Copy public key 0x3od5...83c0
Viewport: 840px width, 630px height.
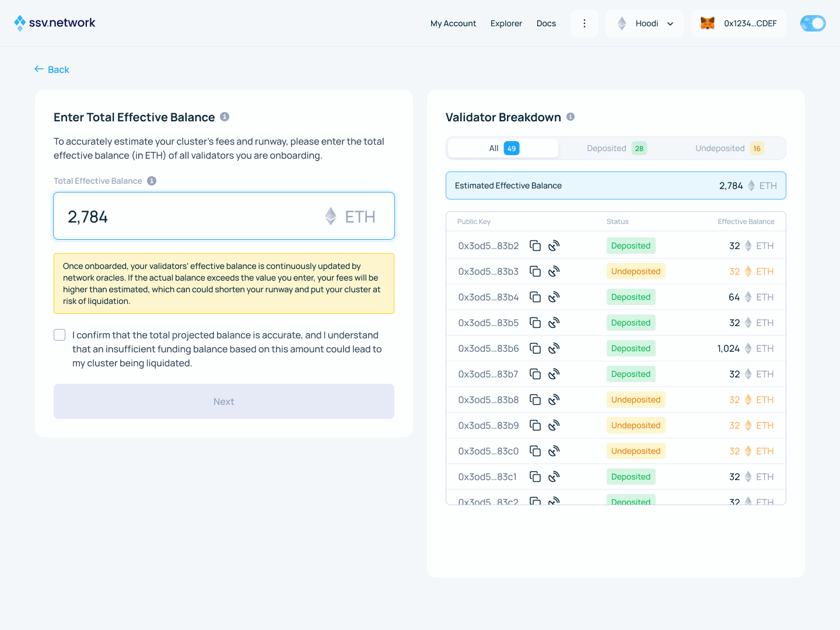tap(535, 450)
